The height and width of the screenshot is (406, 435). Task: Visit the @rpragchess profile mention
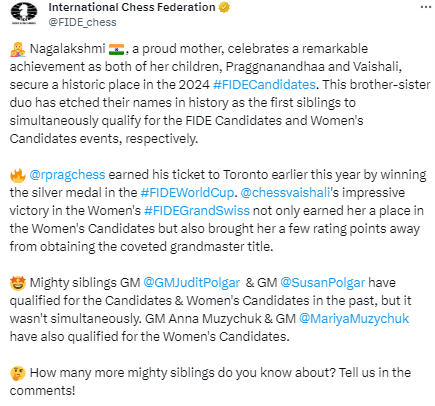pyautogui.click(x=67, y=175)
